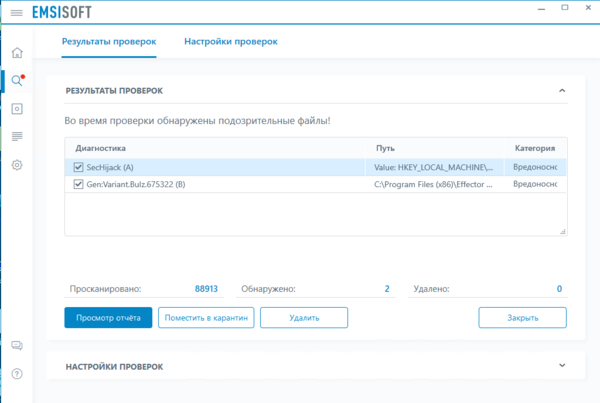The height and width of the screenshot is (403, 600).
Task: Click the removed count 0
Action: [x=559, y=289]
